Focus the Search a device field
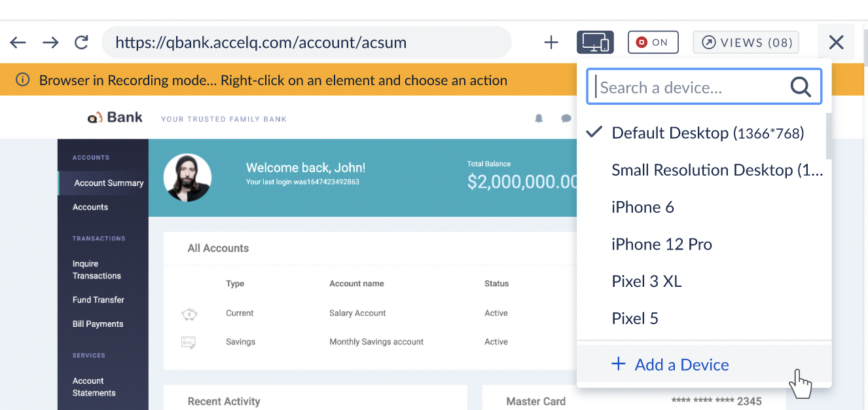 click(x=704, y=87)
